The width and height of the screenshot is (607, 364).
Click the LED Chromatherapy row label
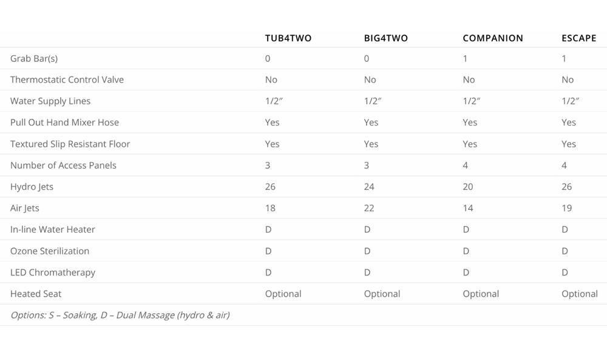(x=53, y=272)
